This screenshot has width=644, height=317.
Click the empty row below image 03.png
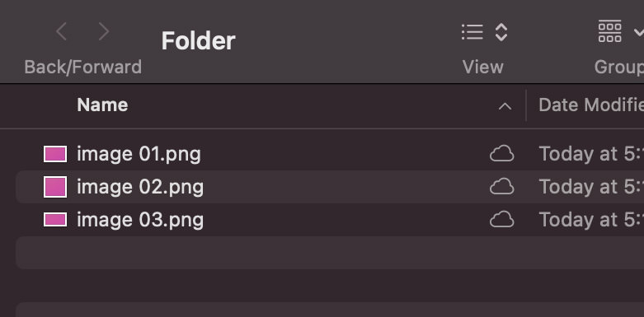(330, 253)
